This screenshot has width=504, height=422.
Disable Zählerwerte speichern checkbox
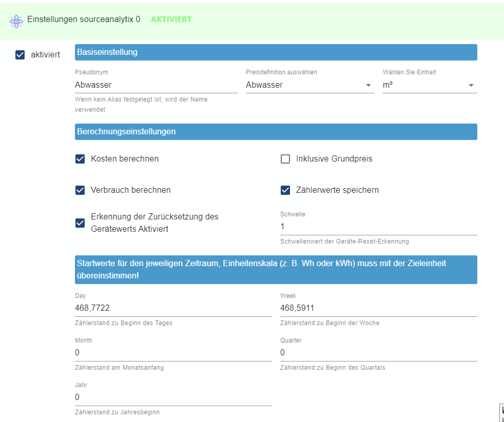coord(285,190)
